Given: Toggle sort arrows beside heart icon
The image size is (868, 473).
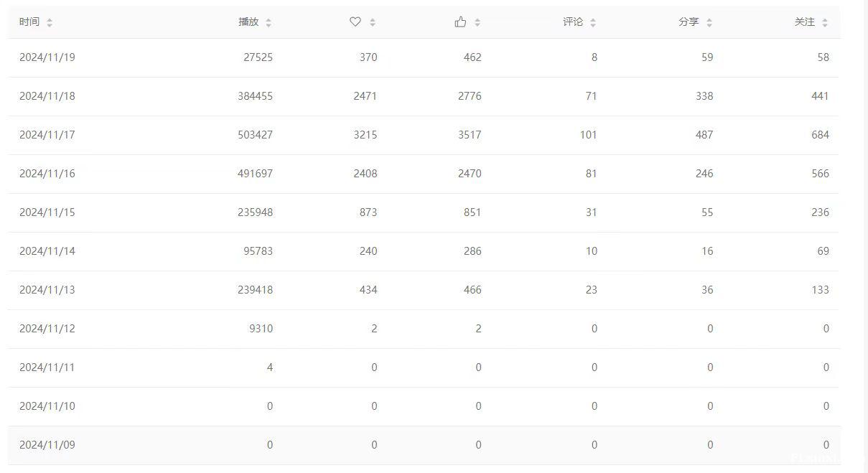Looking at the screenshot, I should click(373, 22).
